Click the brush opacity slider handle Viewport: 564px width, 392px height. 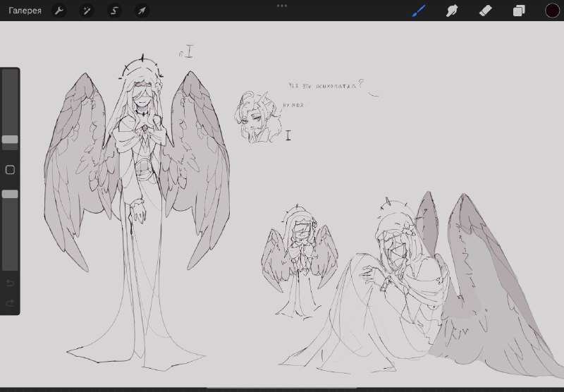tap(10, 194)
